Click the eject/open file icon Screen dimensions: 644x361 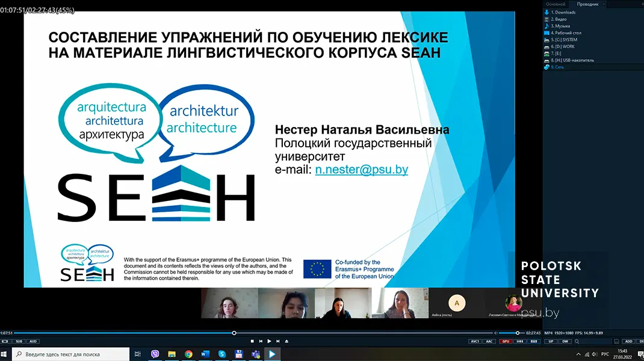(x=286, y=341)
